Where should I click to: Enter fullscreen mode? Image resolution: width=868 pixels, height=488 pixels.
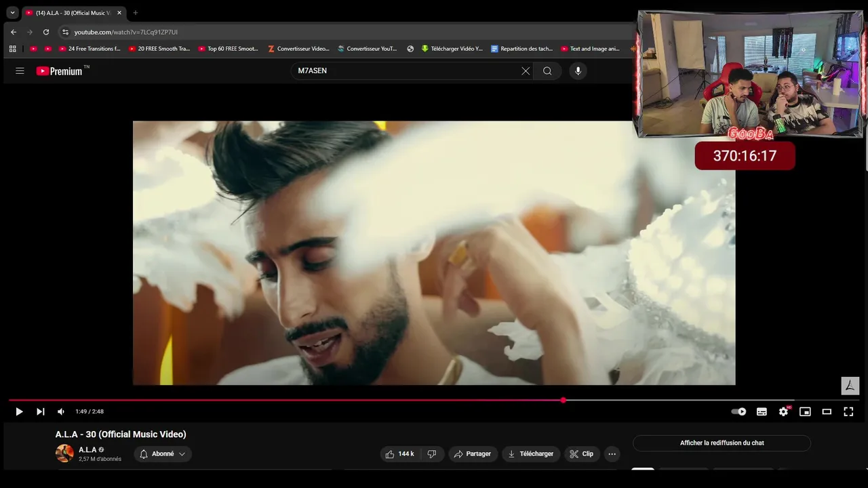point(848,411)
